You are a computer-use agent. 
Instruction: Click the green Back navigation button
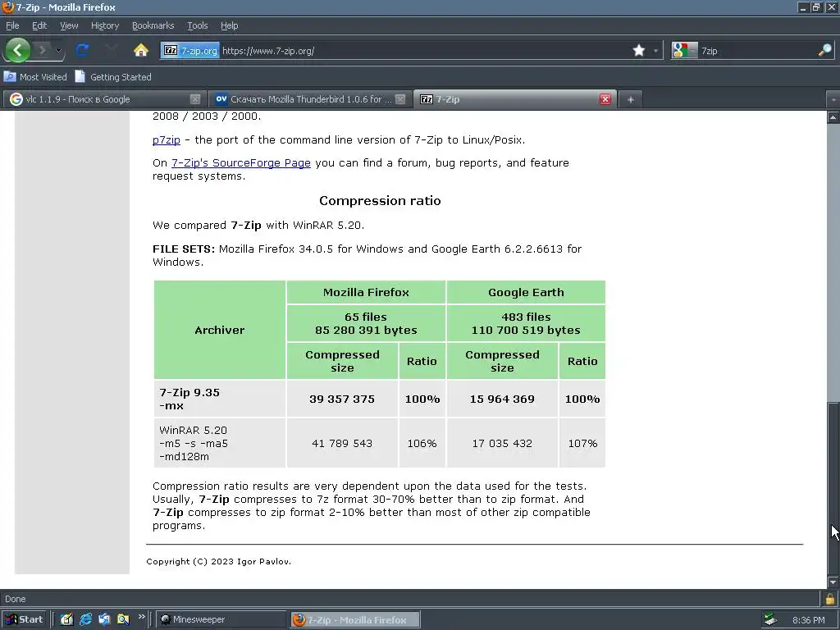pos(18,50)
